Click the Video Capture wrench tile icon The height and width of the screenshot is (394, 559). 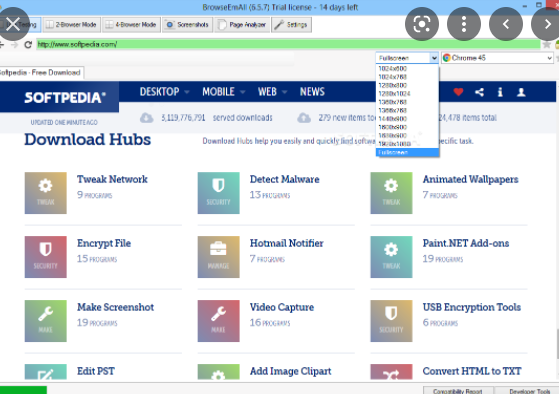(x=219, y=321)
